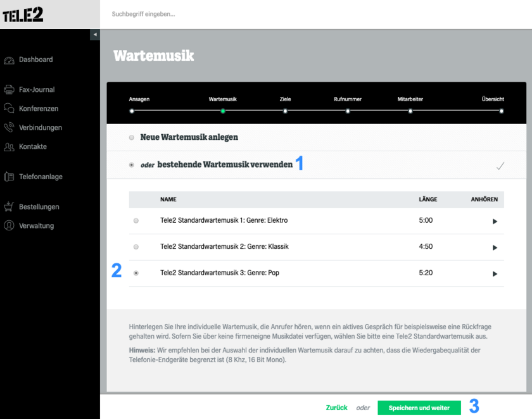Click the Speichern und weiter button
532x419 pixels.
click(x=419, y=408)
